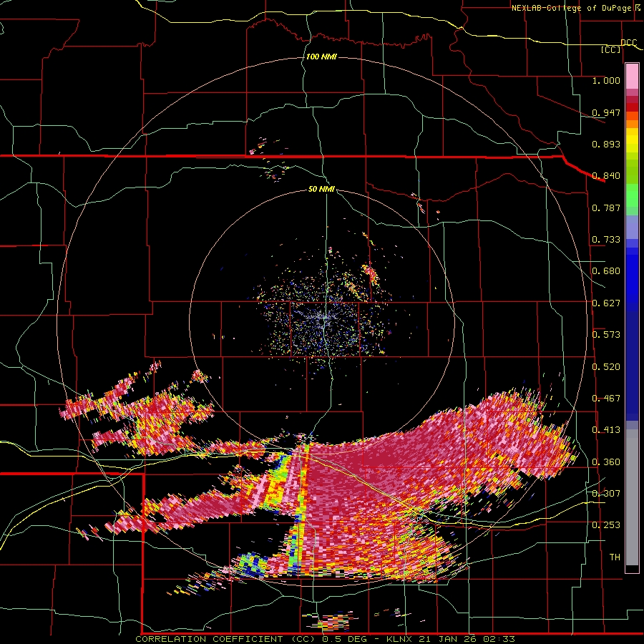Click the TH label on the color scale
Screen dimensions: 644x644
coord(615,557)
